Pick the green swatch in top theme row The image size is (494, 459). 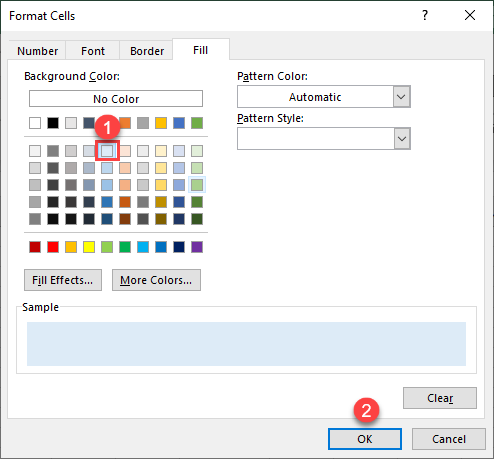(197, 123)
